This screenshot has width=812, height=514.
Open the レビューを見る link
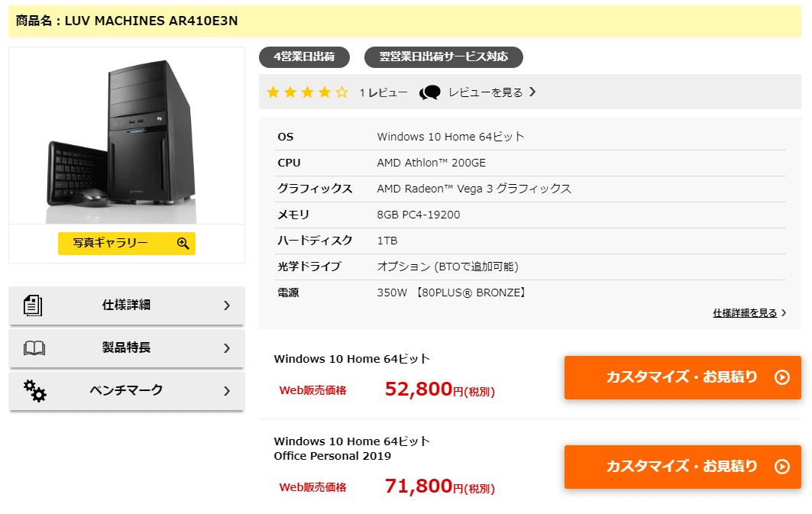[486, 92]
